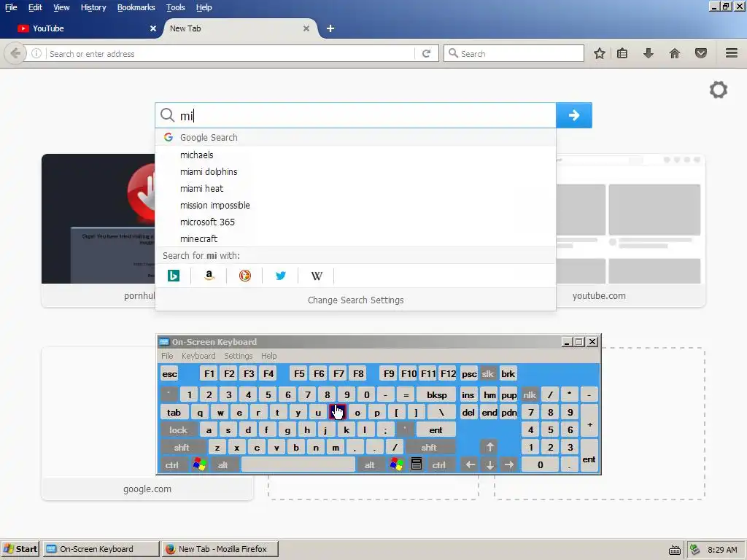
Task: Search for mi with Wikipedia icon
Action: point(317,276)
